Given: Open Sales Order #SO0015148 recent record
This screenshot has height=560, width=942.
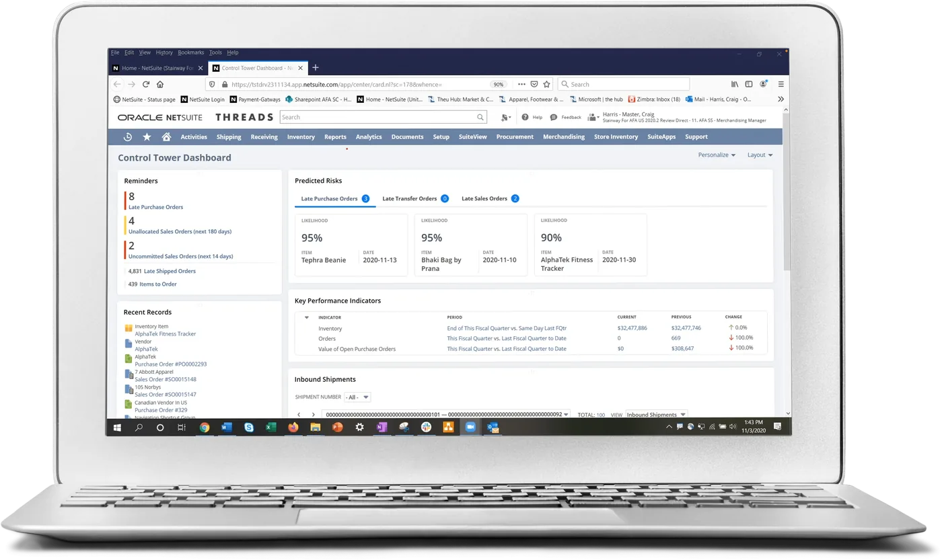Looking at the screenshot, I should pos(166,379).
